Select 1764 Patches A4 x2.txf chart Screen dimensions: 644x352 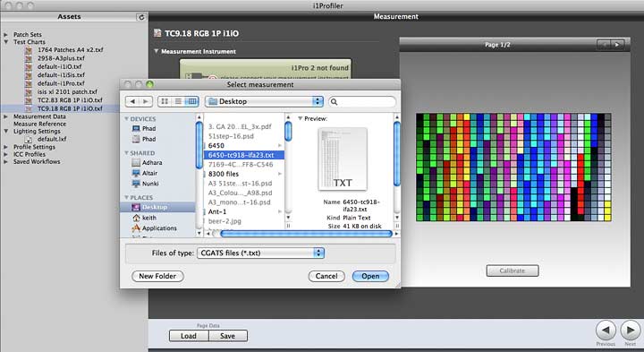(71, 50)
